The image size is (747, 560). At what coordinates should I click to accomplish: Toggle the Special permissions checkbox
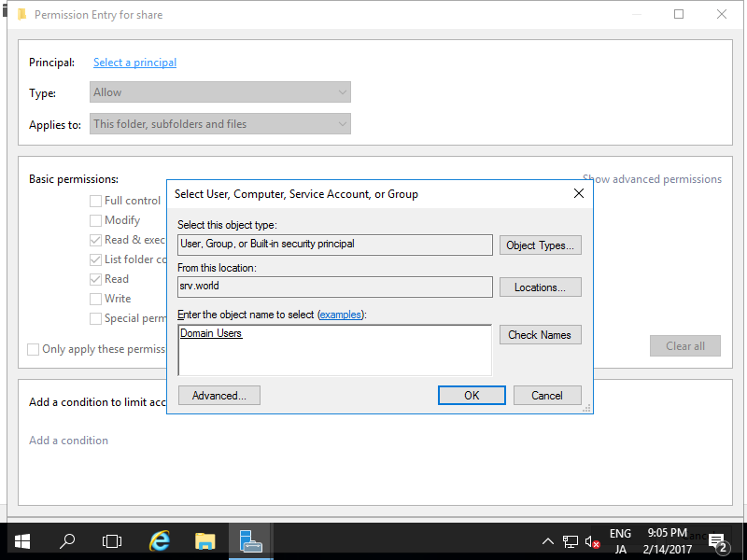(96, 318)
